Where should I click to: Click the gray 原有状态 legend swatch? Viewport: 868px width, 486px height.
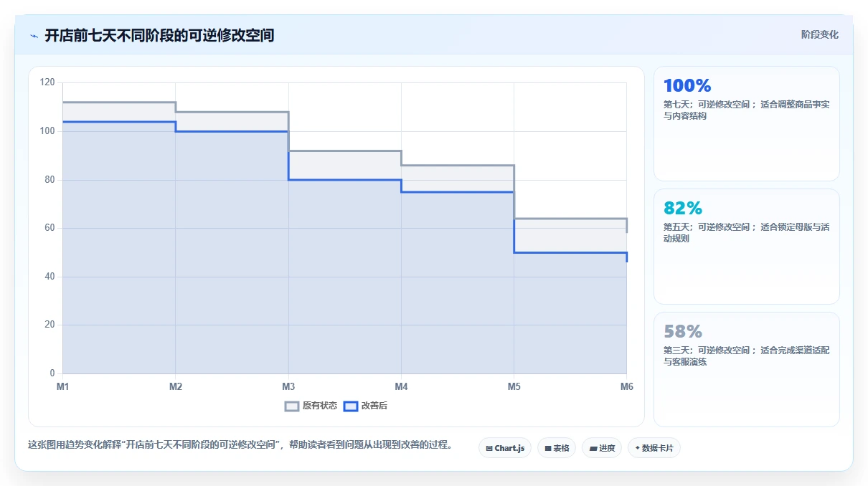pyautogui.click(x=291, y=406)
